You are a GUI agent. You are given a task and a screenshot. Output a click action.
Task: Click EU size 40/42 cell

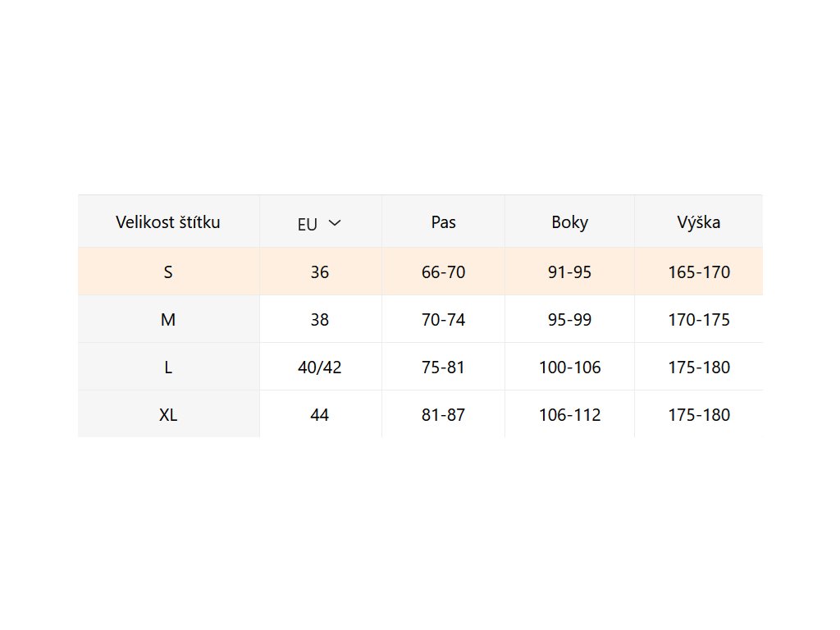(320, 367)
